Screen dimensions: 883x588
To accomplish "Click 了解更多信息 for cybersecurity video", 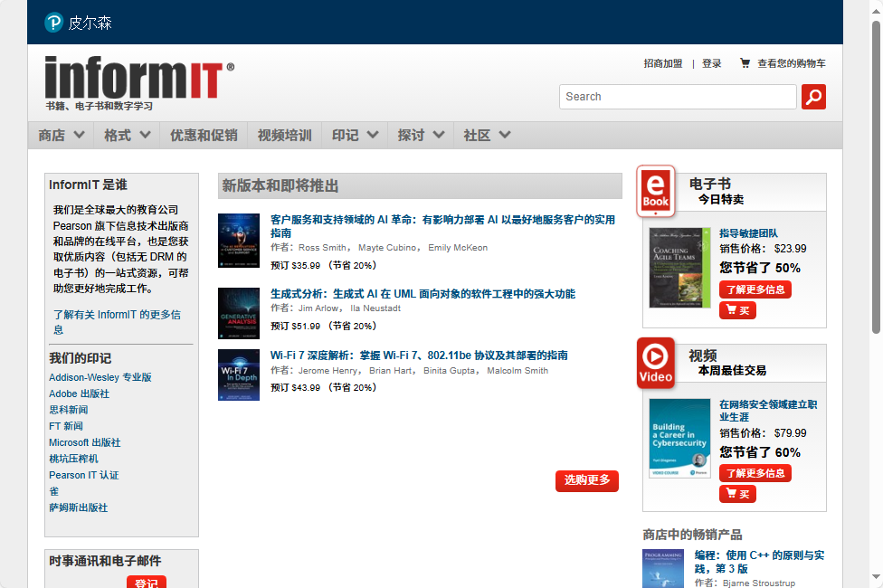I will pos(755,473).
